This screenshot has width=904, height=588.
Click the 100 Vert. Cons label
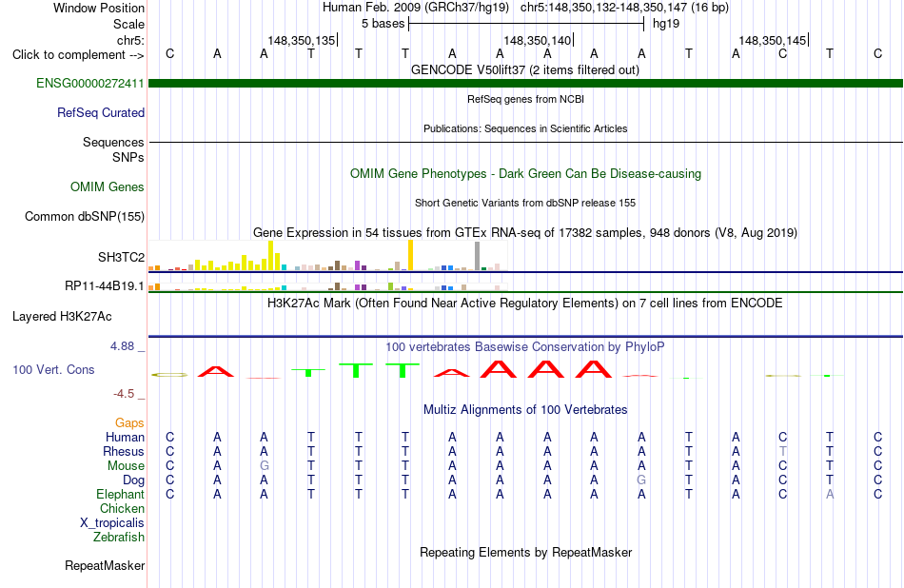coord(53,369)
